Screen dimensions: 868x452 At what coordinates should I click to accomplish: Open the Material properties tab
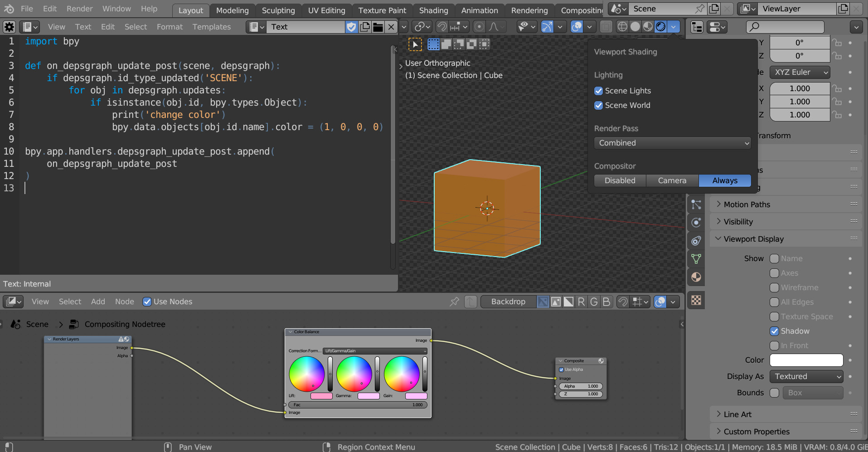click(696, 277)
